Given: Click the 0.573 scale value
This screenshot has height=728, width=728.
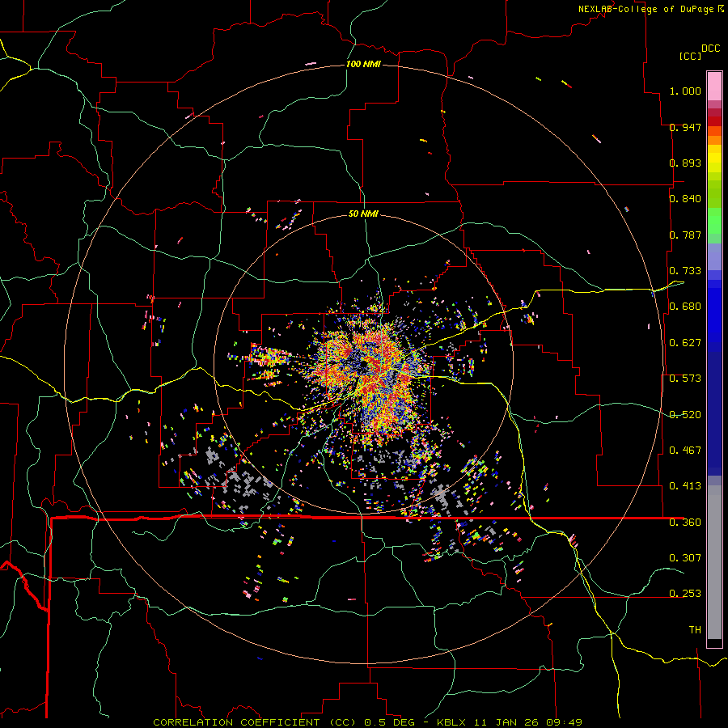Looking at the screenshot, I should point(685,379).
